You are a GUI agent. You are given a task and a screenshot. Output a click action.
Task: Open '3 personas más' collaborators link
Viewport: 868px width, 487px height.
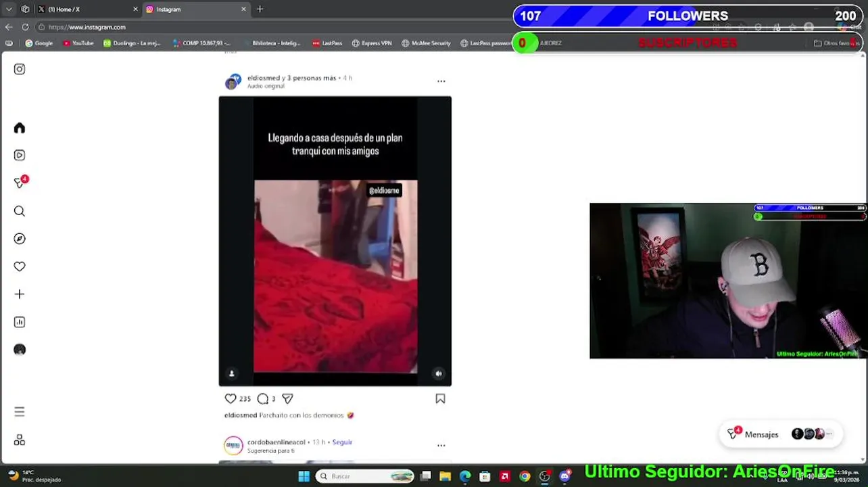coord(312,78)
